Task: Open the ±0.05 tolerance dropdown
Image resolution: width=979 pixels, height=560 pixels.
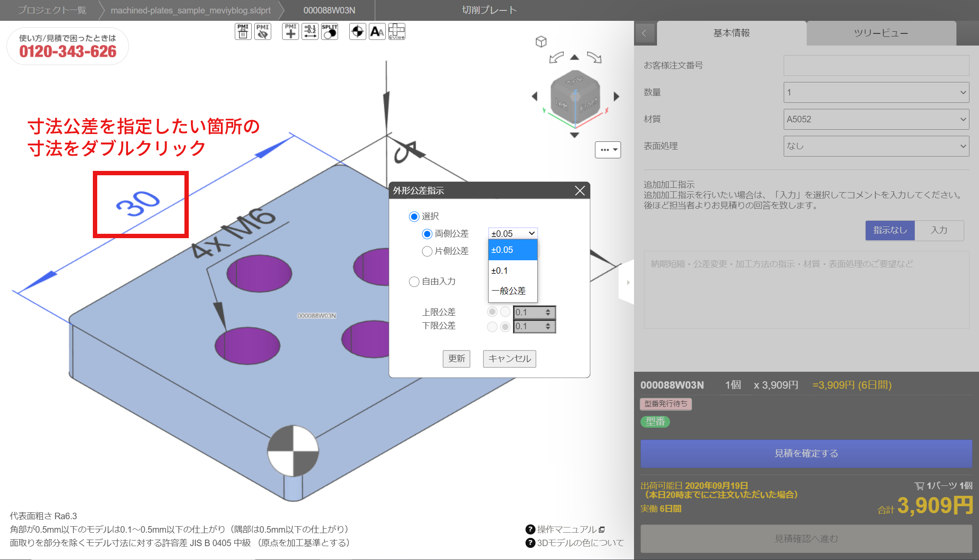Action: [513, 233]
